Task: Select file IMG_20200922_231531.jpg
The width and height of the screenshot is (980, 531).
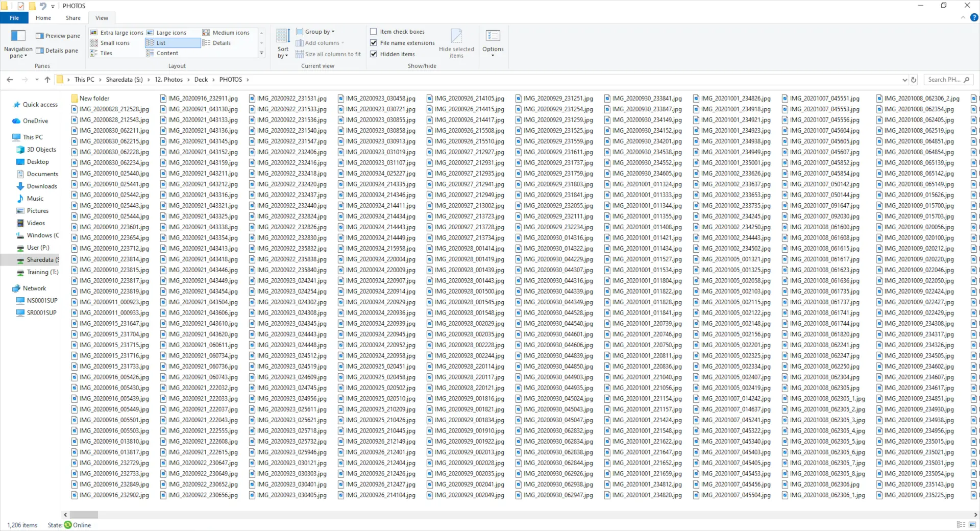Action: (x=288, y=99)
